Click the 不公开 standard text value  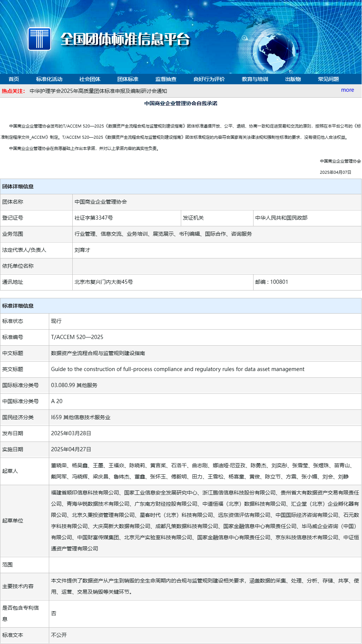(59, 635)
